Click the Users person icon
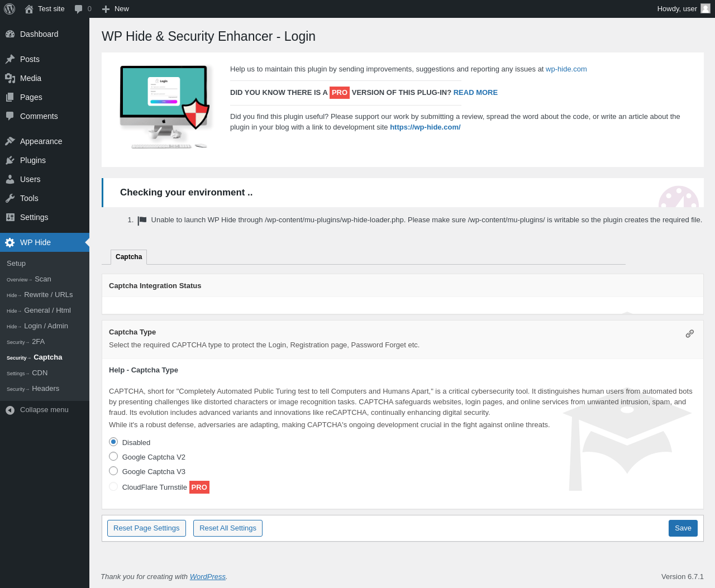715x588 pixels. click(10, 179)
